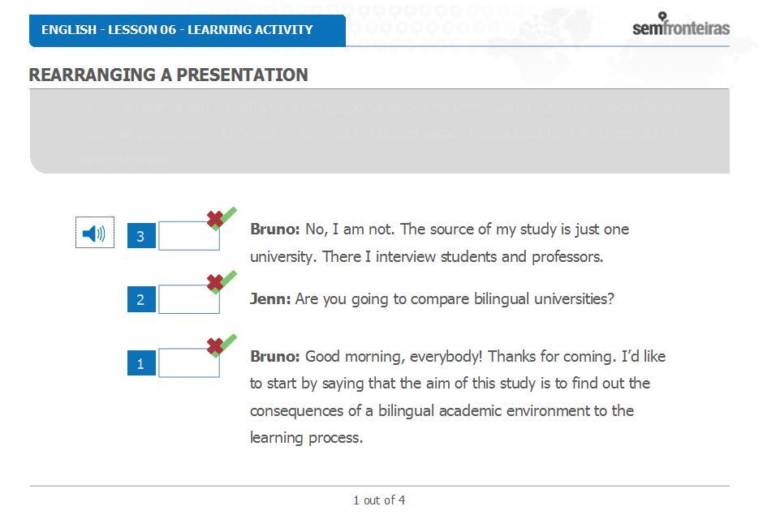Click the check/cross mark on second answer box
763x532 pixels.
click(x=222, y=282)
